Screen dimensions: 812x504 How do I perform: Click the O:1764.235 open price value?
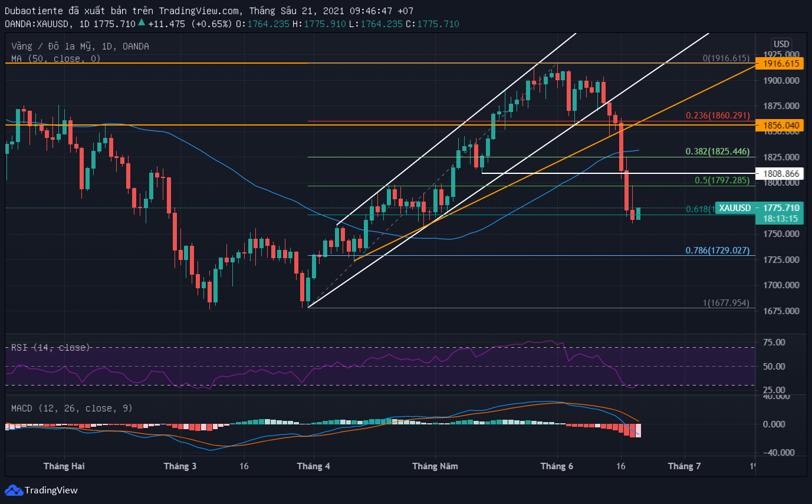click(x=263, y=24)
